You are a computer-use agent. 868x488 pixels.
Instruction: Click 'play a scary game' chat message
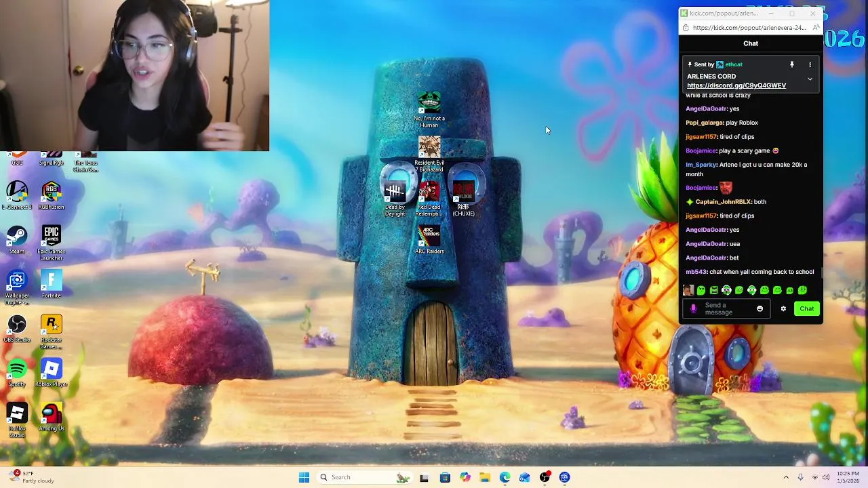(x=749, y=150)
